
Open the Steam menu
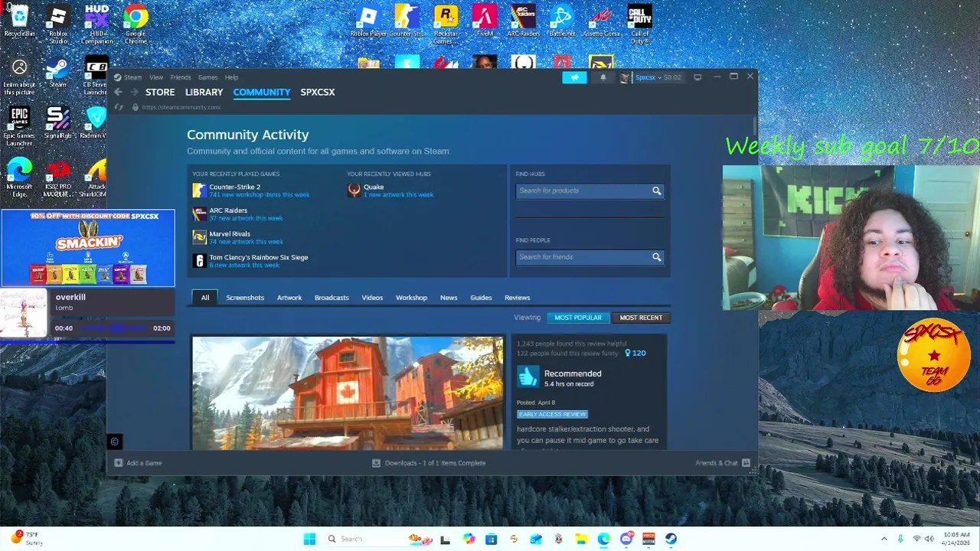pos(132,77)
